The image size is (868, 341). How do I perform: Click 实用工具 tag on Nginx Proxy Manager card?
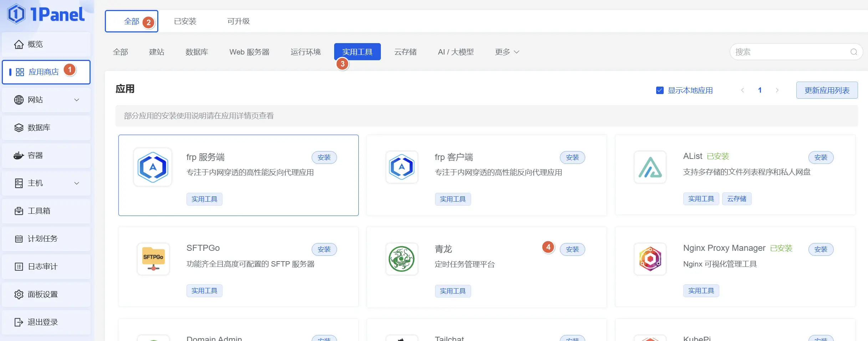(701, 291)
